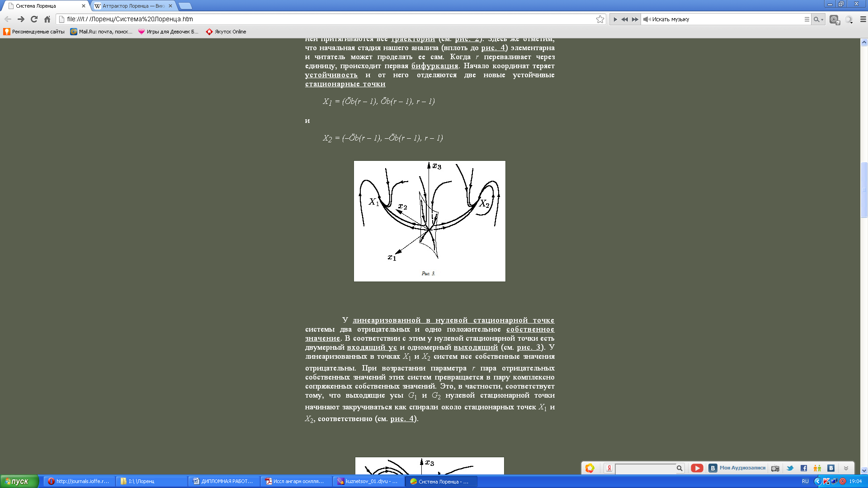Switch to 'Иссл ангарм осцилля...' taskbar item

pyautogui.click(x=297, y=482)
